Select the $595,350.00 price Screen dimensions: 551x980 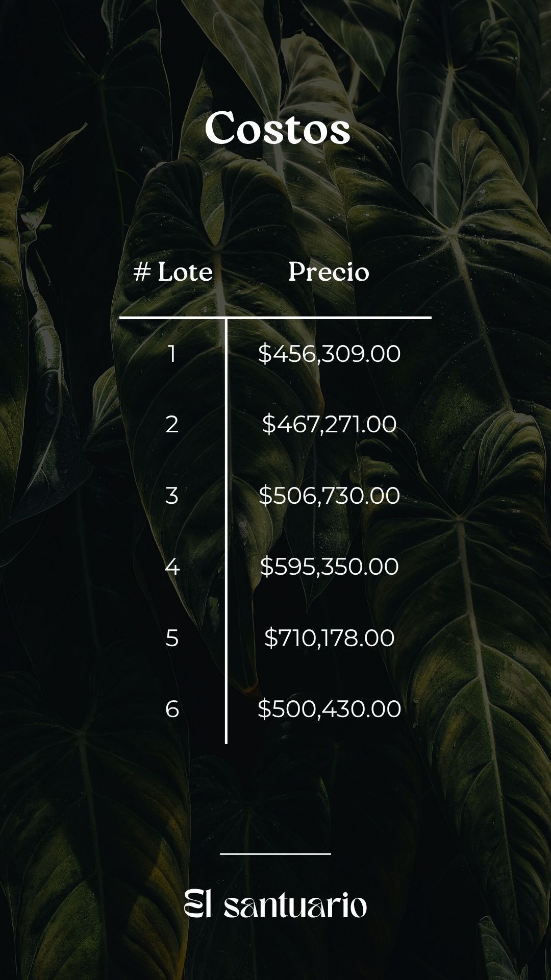329,567
